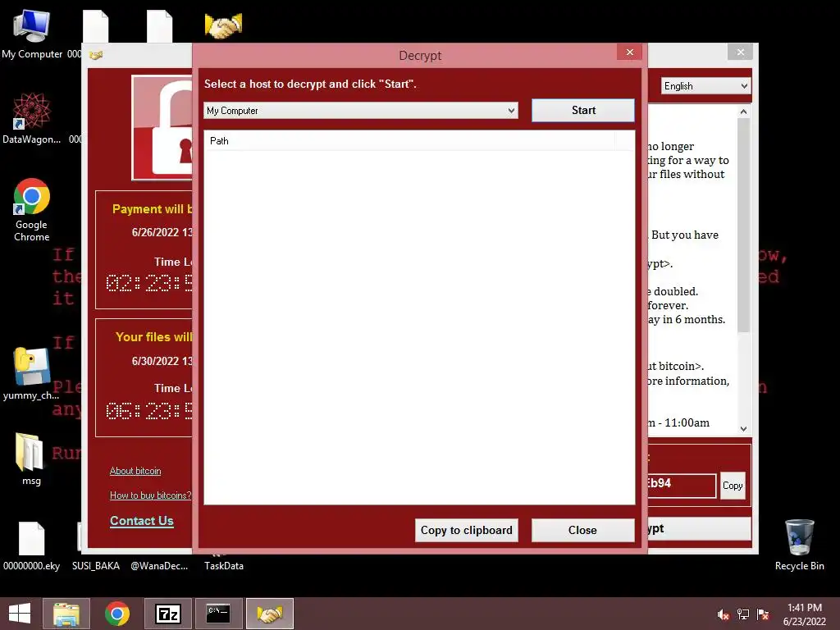Click the Close button in Decrypt dialog
The image size is (840, 630).
(582, 531)
